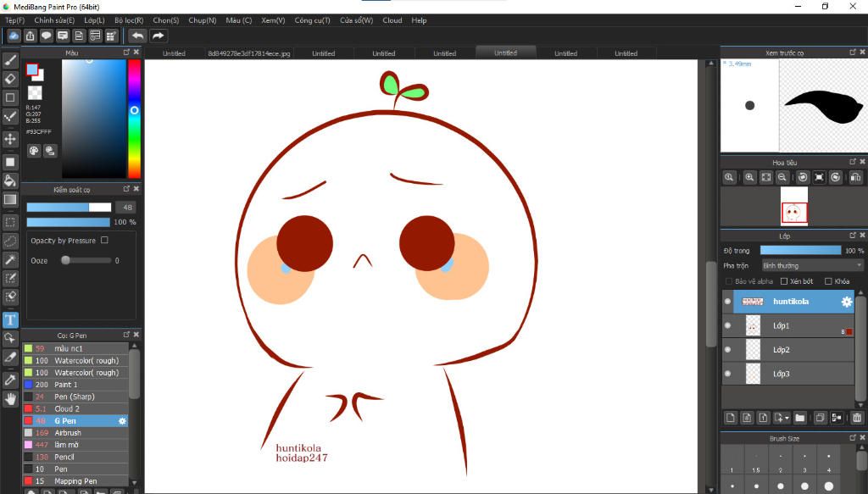Screen dimensions: 868x494
Task: Select the Eraser tool
Action: click(10, 79)
